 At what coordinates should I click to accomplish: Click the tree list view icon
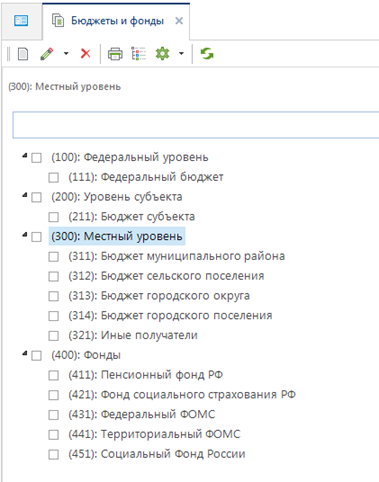coord(139,54)
